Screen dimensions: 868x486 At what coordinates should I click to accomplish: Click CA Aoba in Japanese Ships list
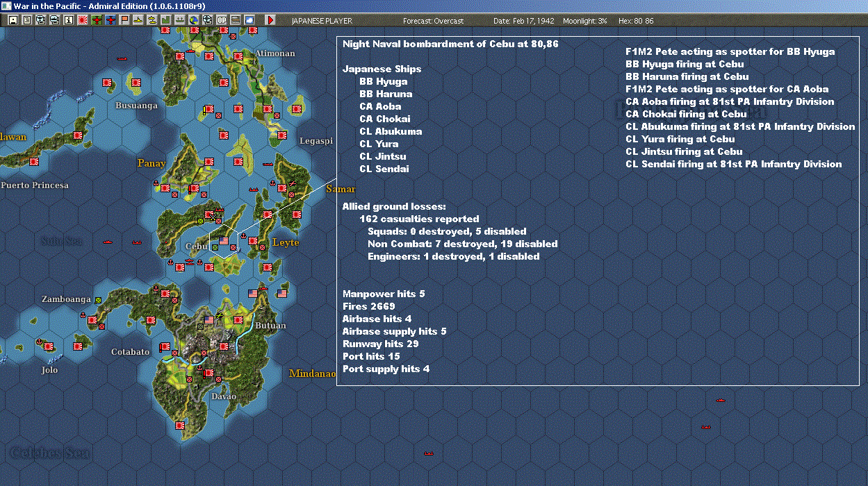click(380, 106)
